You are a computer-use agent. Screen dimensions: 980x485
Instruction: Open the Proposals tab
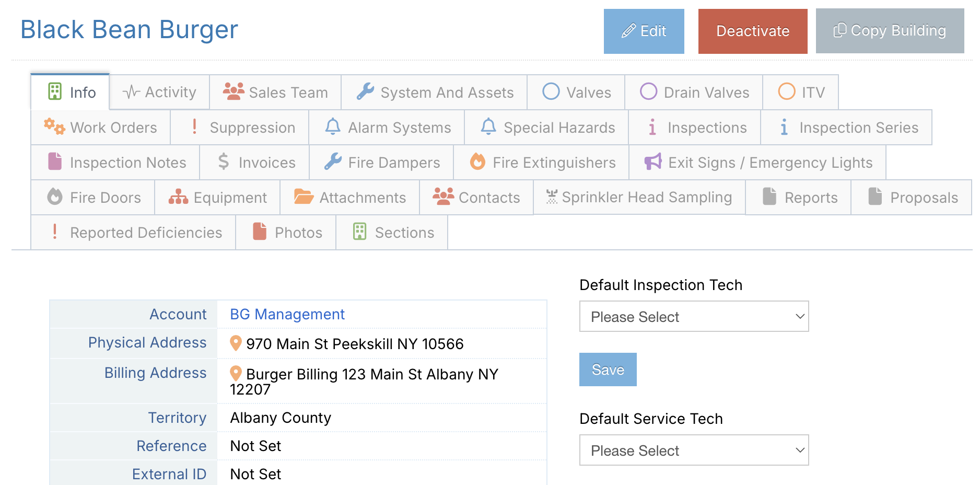(912, 197)
